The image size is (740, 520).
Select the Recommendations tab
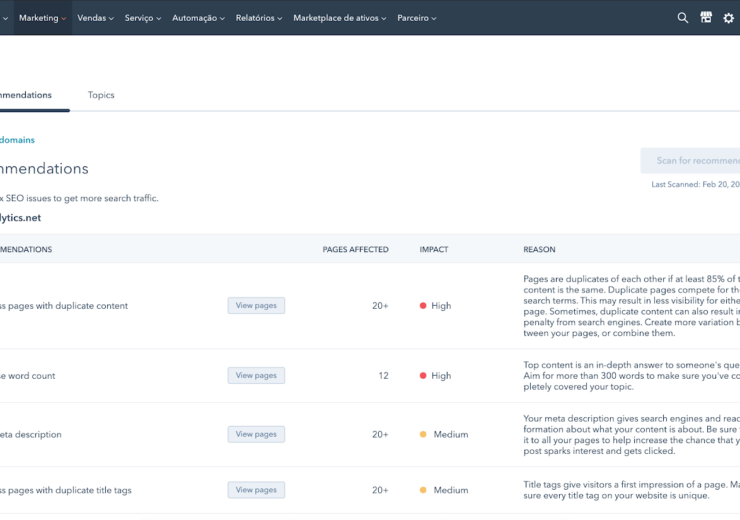click(26, 95)
